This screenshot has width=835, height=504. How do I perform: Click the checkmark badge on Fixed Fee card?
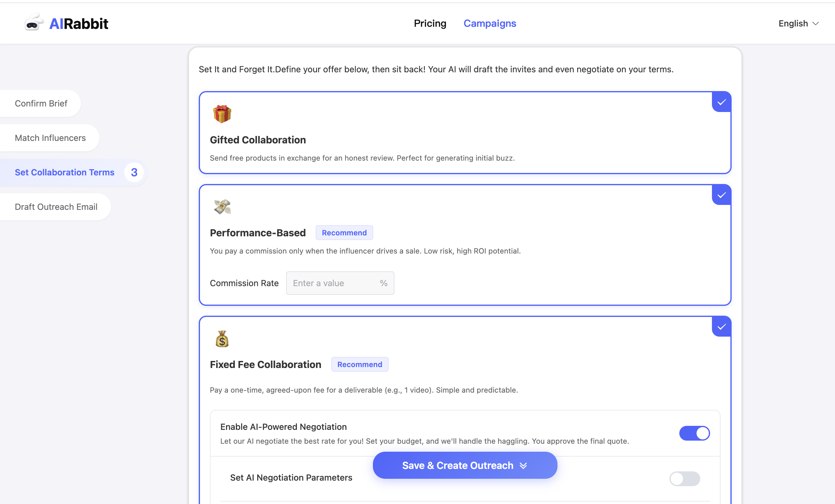pyautogui.click(x=721, y=326)
